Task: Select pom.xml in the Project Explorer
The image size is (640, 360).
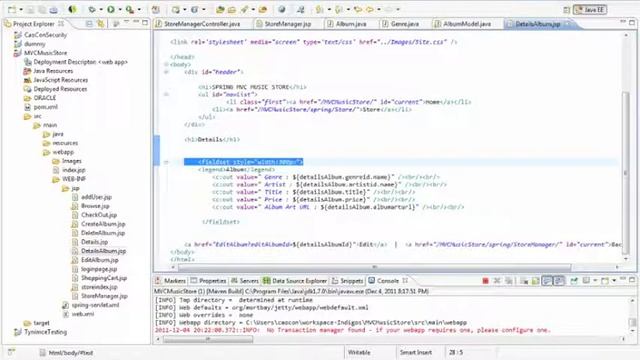Action: (x=46, y=107)
